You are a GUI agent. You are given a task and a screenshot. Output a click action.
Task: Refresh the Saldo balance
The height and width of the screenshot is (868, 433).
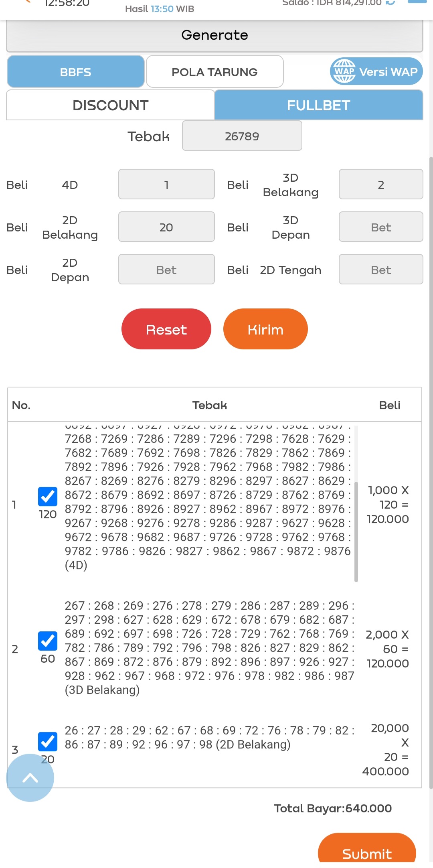[x=390, y=2]
